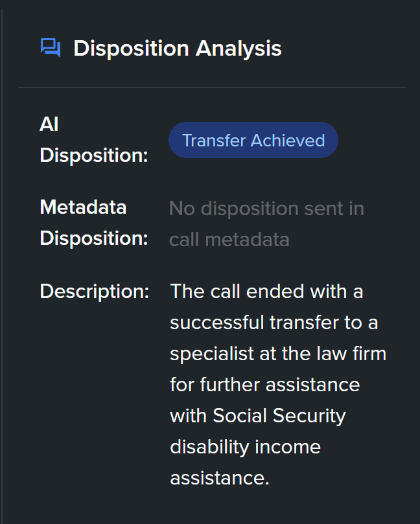Click 'specialist at the law firm' line
Screen dimensions: 420x524
coord(278,354)
